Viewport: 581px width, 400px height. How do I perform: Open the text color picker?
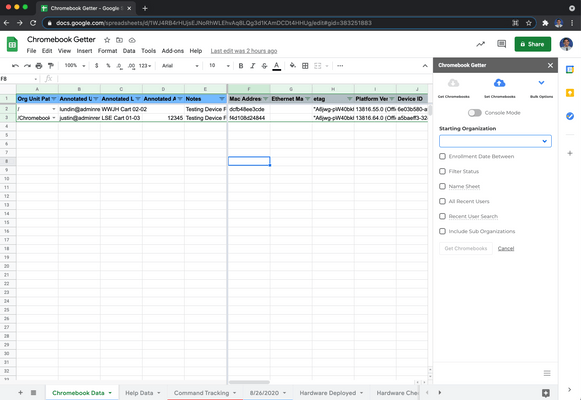pos(276,66)
